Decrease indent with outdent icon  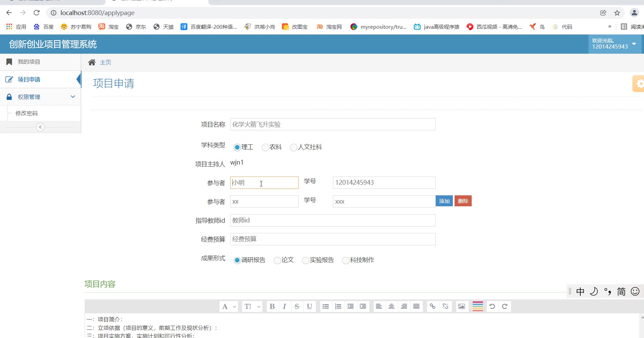point(350,307)
